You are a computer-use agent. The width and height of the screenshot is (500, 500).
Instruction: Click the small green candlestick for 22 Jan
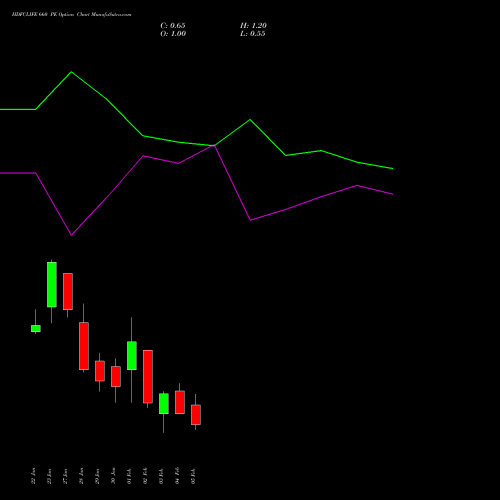[36, 328]
